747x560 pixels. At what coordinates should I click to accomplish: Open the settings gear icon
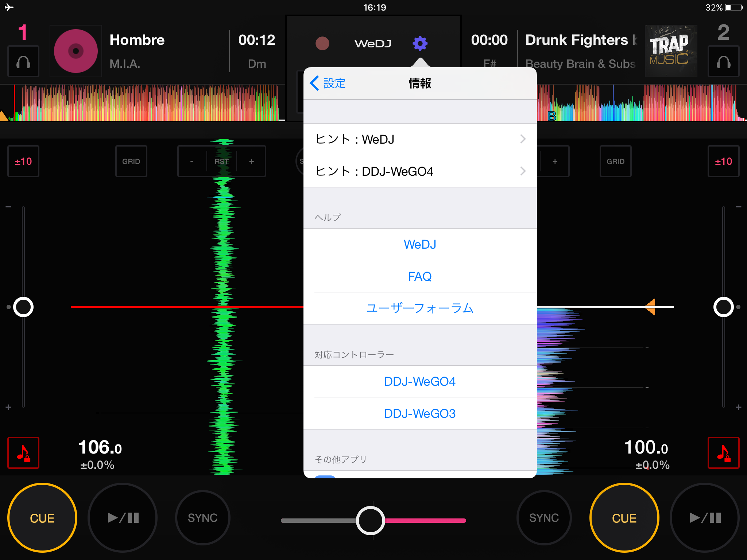[x=420, y=43]
